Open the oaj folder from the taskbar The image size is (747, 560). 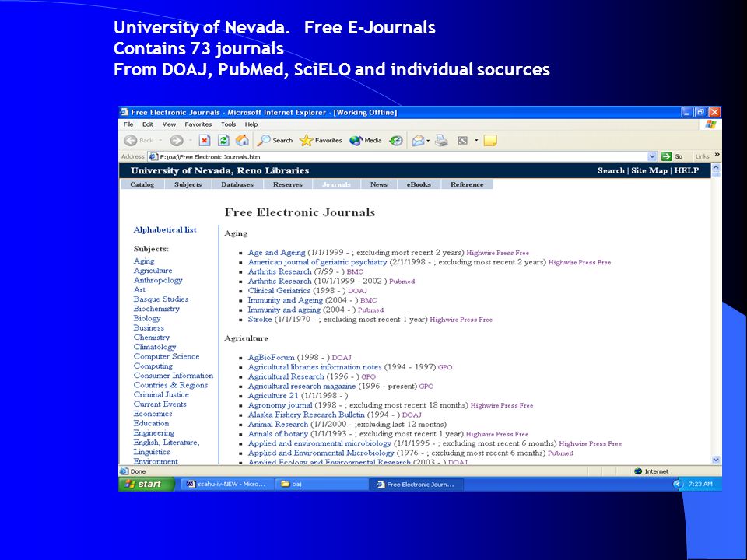click(321, 485)
